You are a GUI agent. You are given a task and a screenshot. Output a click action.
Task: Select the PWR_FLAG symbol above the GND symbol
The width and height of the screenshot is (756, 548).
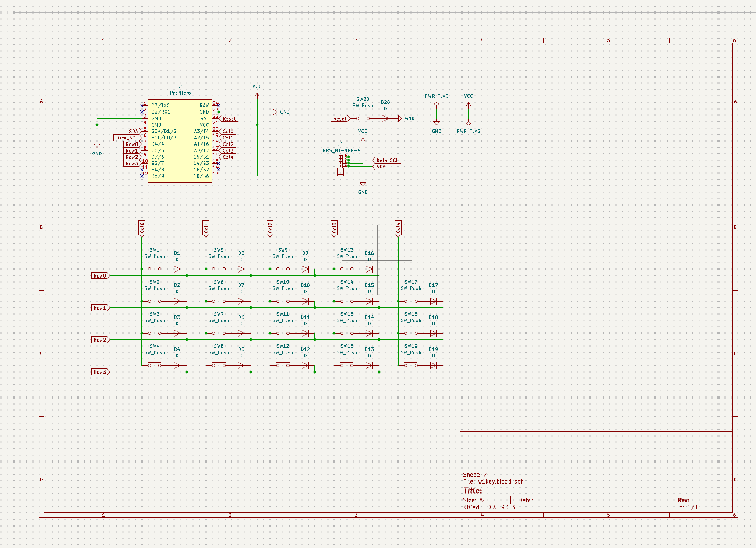click(436, 104)
